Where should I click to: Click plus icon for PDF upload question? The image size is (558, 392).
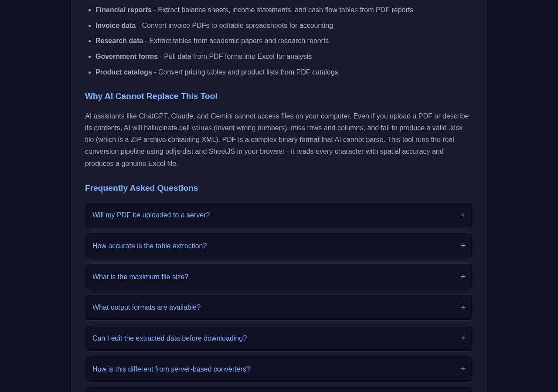pos(463,215)
